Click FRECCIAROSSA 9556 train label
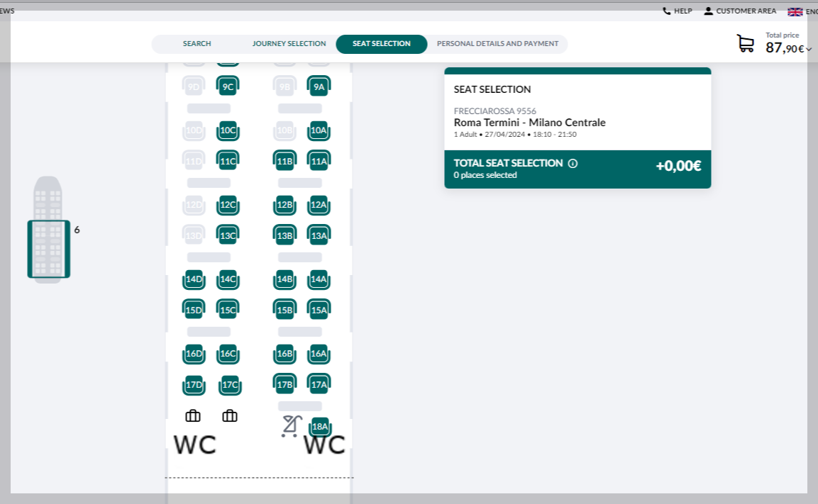This screenshot has height=504, width=818. (494, 111)
